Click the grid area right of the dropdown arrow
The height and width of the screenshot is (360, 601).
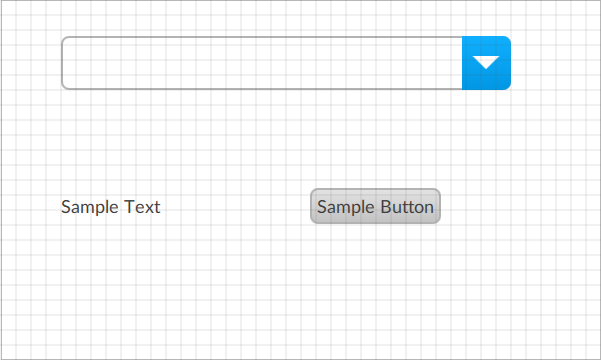click(x=554, y=63)
